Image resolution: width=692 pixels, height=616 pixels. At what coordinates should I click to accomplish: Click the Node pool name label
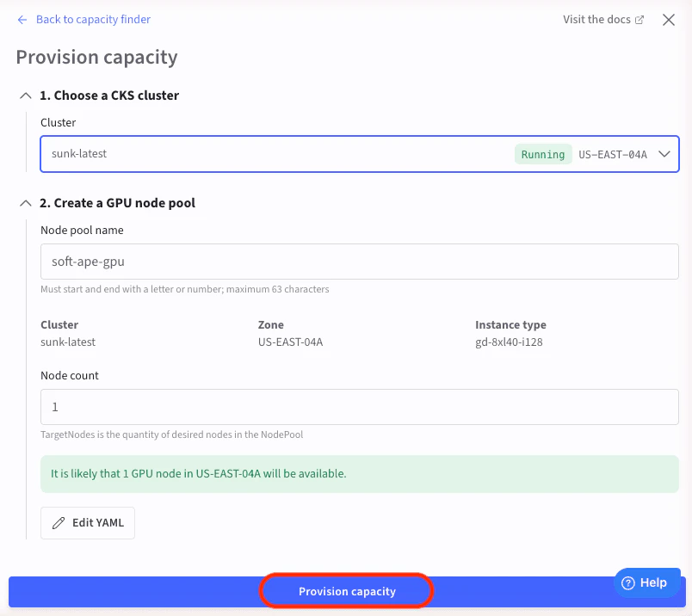[82, 231]
